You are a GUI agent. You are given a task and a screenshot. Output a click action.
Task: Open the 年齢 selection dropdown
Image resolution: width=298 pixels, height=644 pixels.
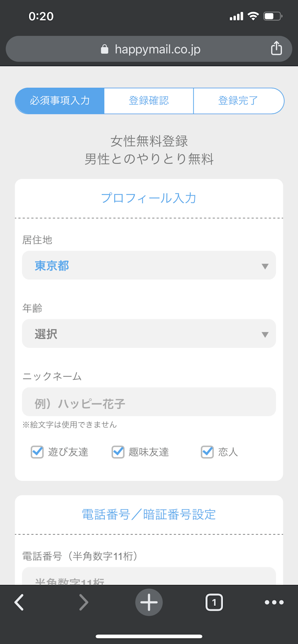tap(149, 333)
